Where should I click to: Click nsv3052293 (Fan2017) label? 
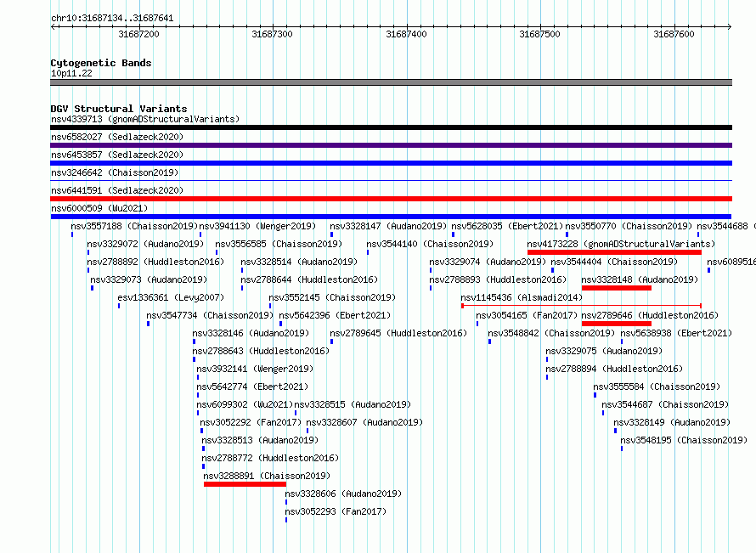[336, 511]
